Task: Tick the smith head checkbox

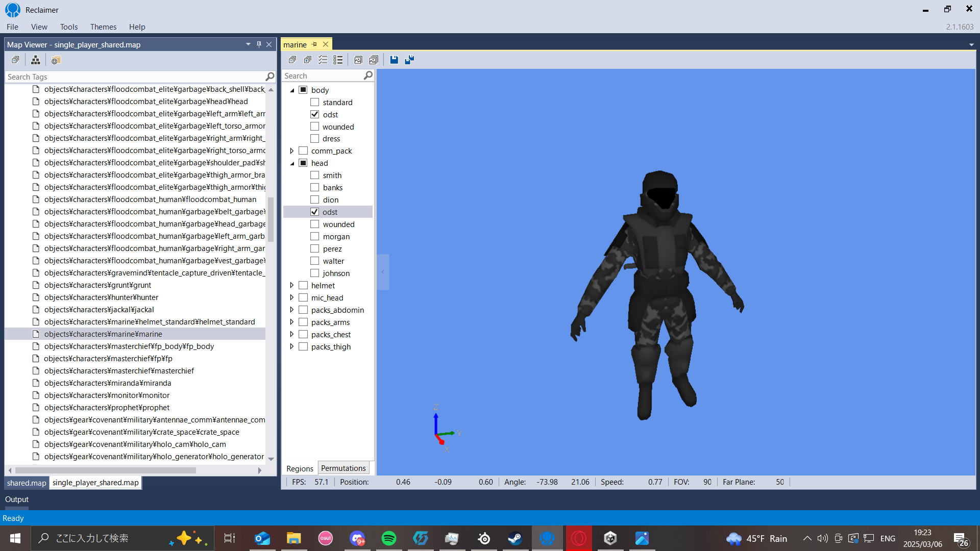Action: click(315, 176)
